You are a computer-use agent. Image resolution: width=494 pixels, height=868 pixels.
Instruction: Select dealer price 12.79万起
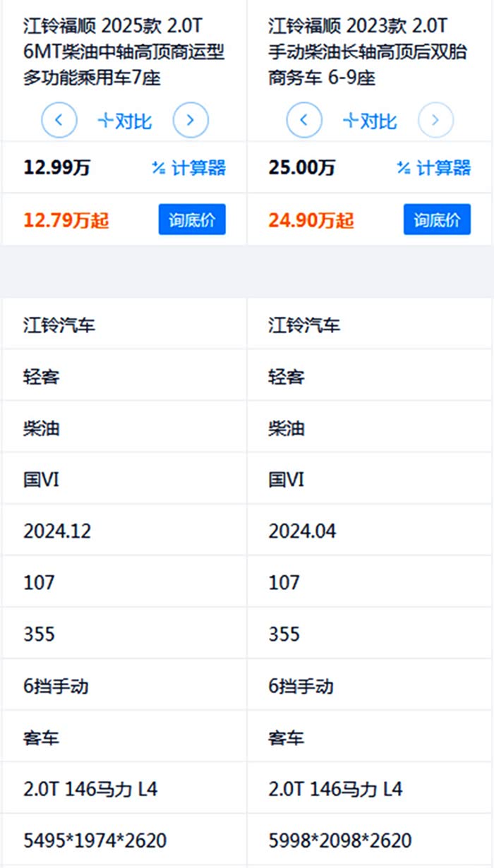[66, 221]
